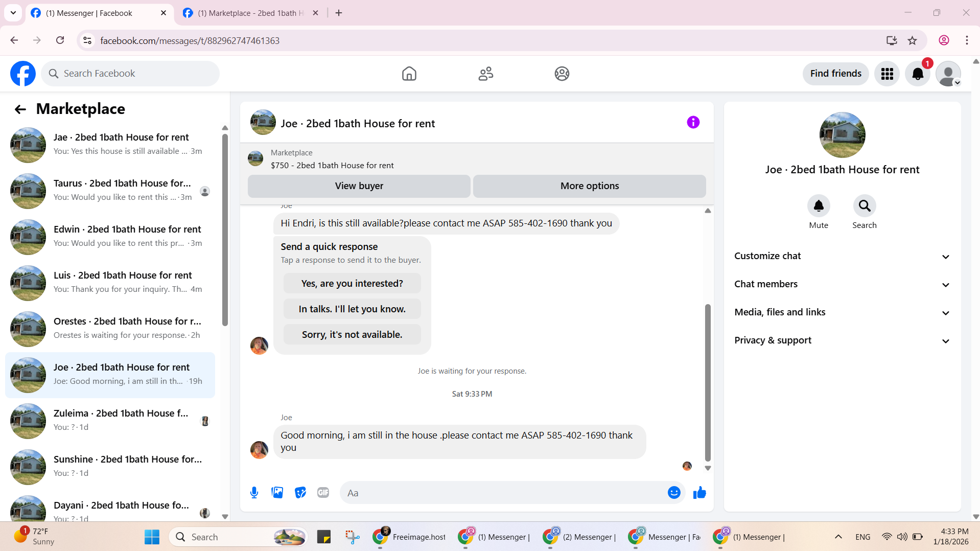
Task: Expand Media, files and links
Action: [x=842, y=312]
